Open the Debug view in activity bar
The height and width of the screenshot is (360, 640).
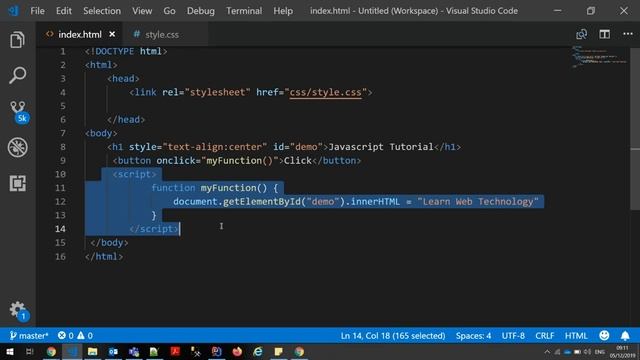tap(18, 147)
